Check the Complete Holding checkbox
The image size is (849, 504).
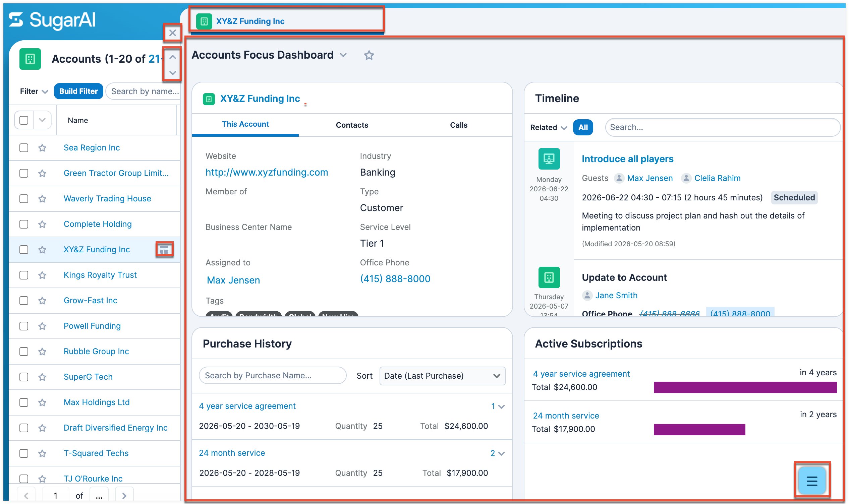(24, 224)
